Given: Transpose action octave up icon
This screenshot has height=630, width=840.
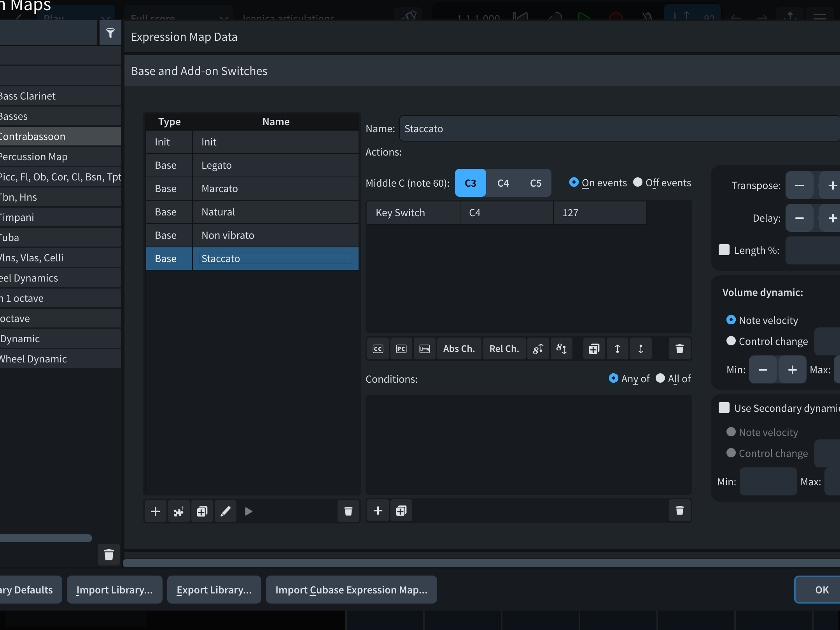Looking at the screenshot, I should [x=538, y=349].
